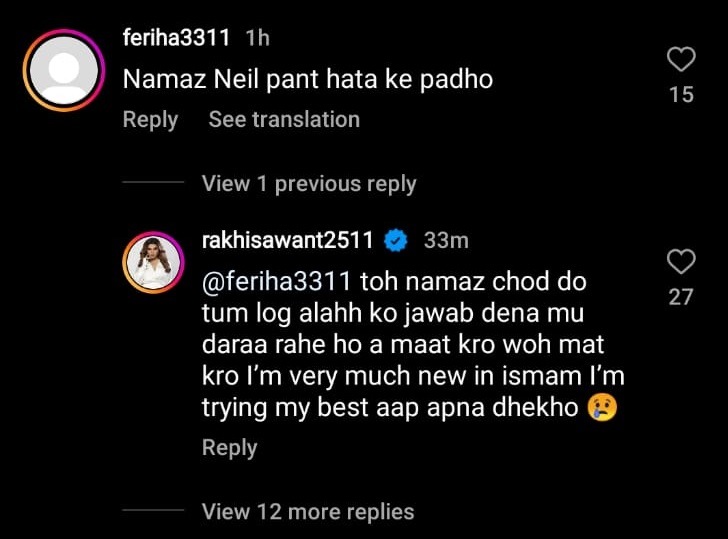Click the 1h timestamp
The height and width of the screenshot is (539, 728).
[257, 38]
